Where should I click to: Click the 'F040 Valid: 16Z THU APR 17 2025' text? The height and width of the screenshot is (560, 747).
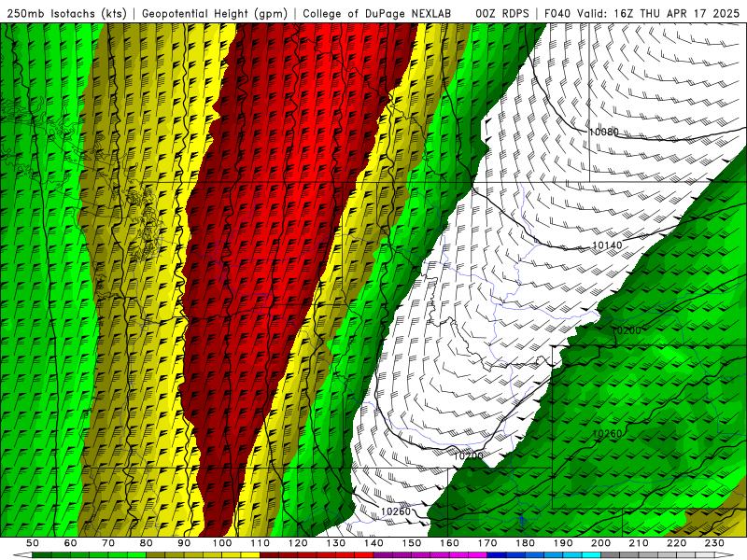click(x=641, y=14)
